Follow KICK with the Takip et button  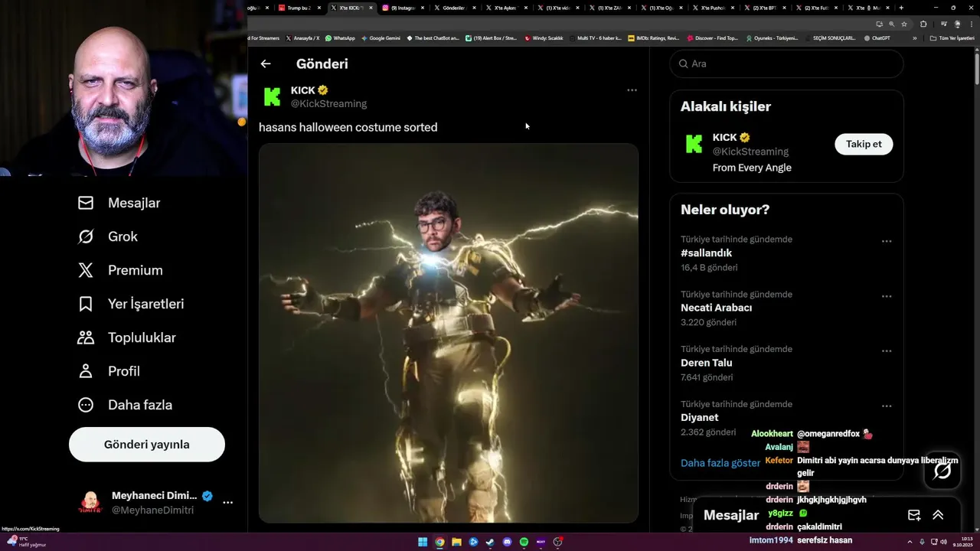(x=864, y=144)
